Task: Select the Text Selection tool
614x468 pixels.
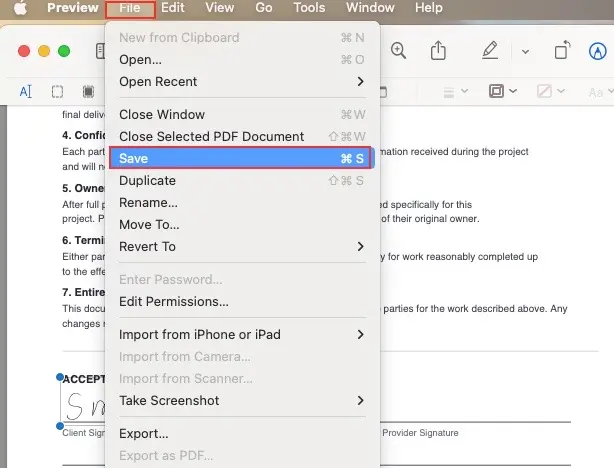Action: pyautogui.click(x=25, y=92)
